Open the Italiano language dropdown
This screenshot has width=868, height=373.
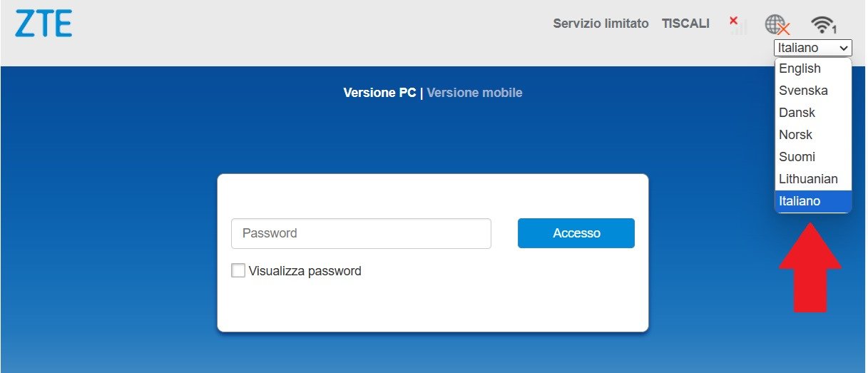812,48
